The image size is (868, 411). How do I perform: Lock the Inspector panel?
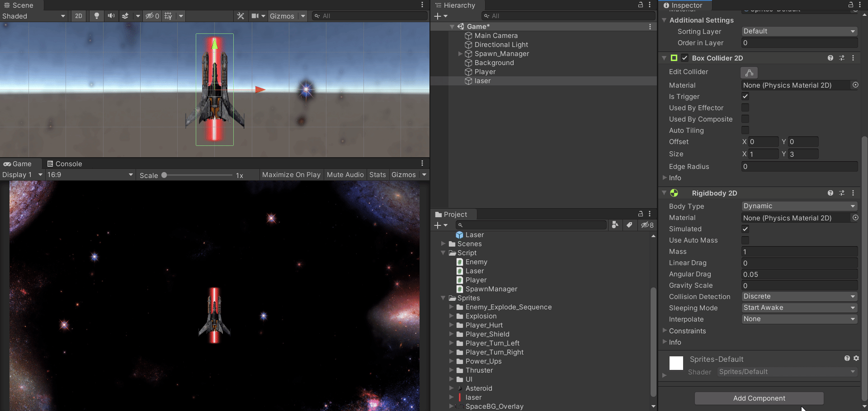850,5
